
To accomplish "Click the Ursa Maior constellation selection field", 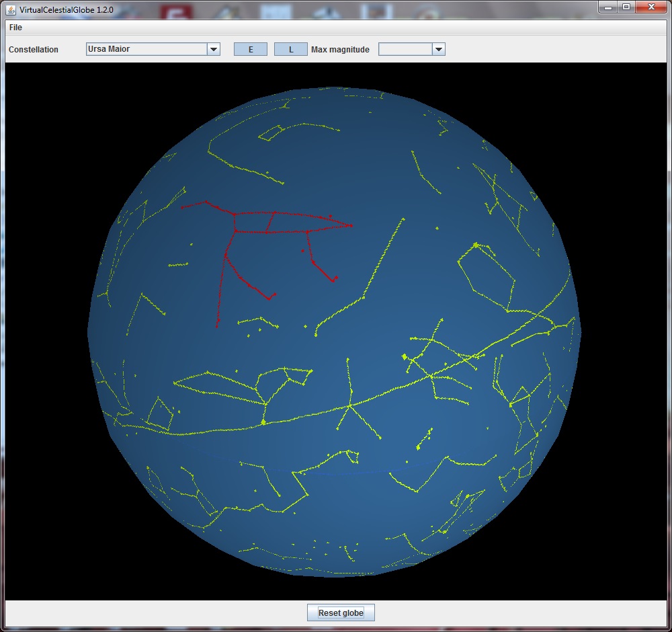I will point(146,49).
